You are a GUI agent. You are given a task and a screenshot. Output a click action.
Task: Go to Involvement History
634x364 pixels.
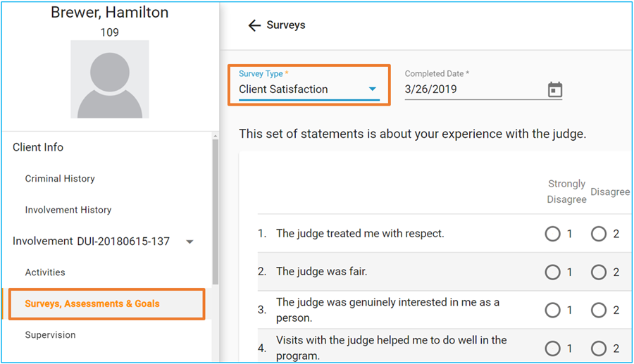pyautogui.click(x=68, y=210)
